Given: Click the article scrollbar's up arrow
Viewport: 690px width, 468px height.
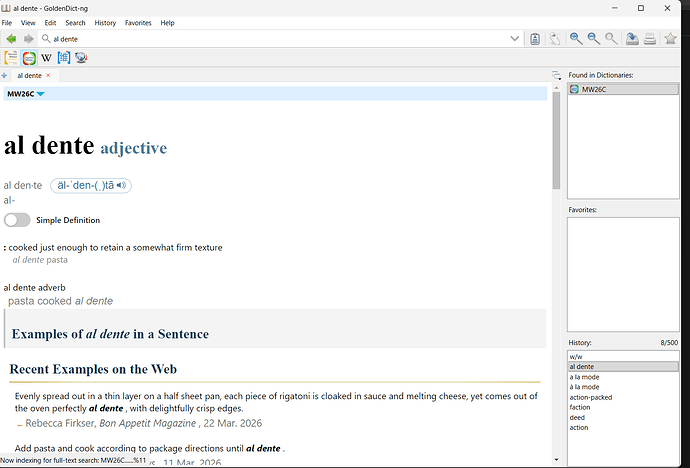Looking at the screenshot, I should [556, 88].
